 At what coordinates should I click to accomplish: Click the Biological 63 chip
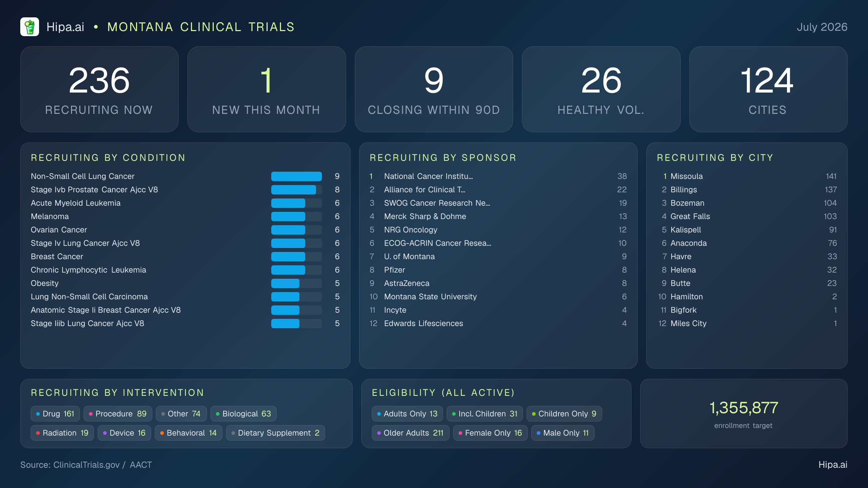coord(243,414)
